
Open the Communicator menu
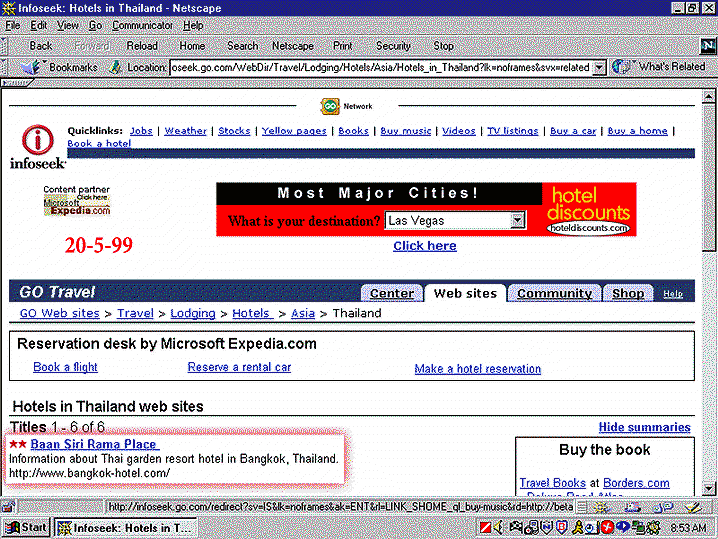point(142,25)
